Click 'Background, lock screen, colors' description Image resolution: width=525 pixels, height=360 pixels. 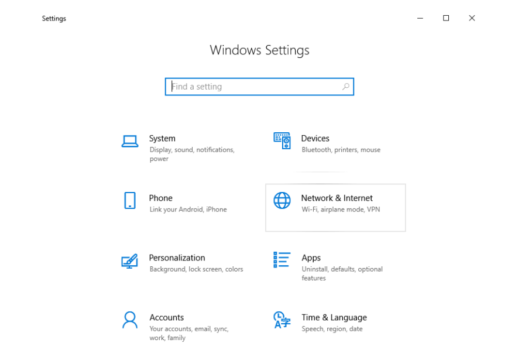coord(196,269)
